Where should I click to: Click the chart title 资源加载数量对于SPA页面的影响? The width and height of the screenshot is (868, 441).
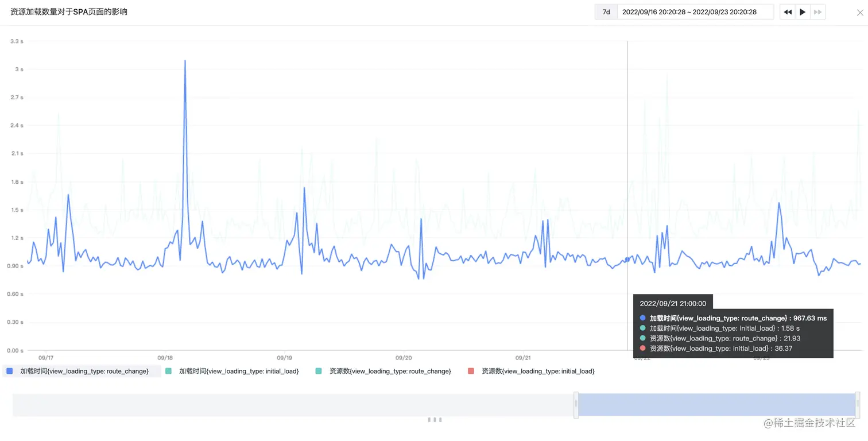click(x=69, y=11)
